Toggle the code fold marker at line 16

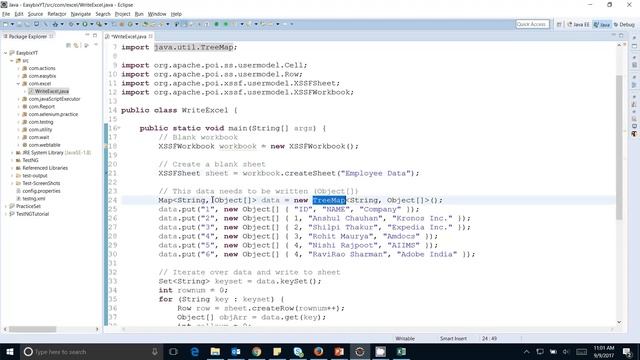pos(119,128)
